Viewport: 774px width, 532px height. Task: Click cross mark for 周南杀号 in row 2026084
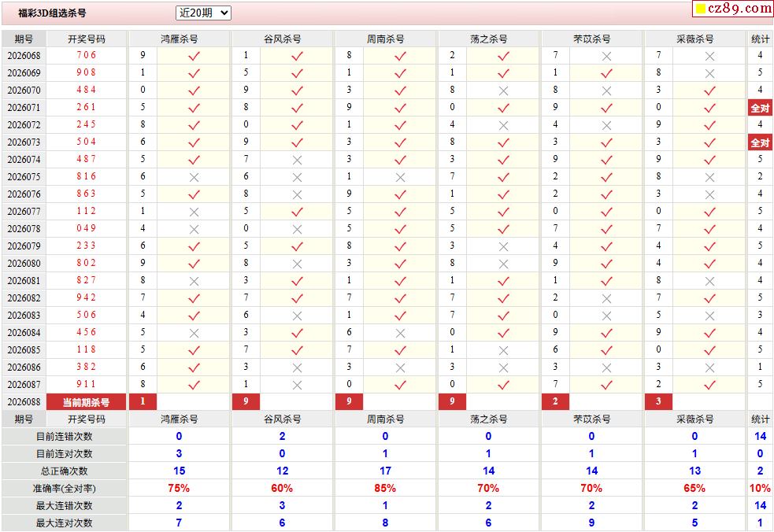(x=400, y=333)
